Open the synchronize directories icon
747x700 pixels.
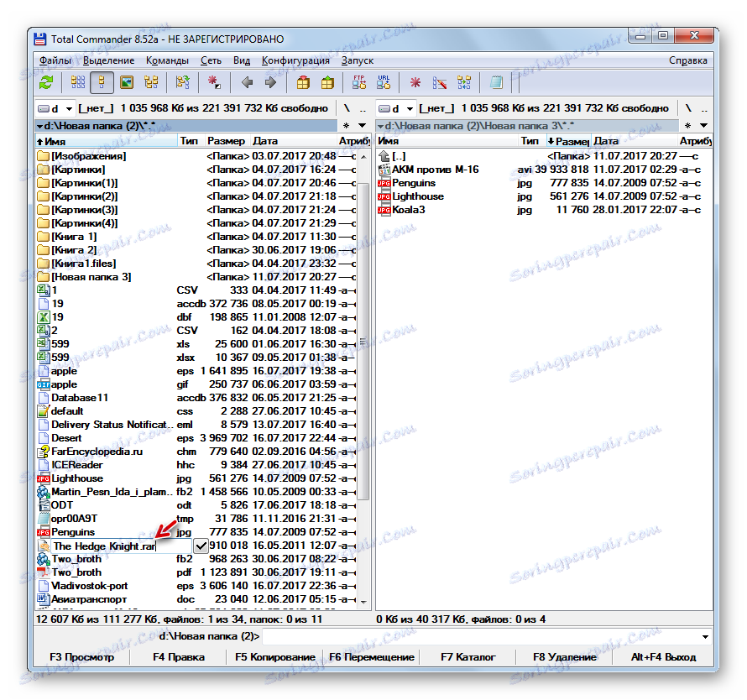pos(463,82)
